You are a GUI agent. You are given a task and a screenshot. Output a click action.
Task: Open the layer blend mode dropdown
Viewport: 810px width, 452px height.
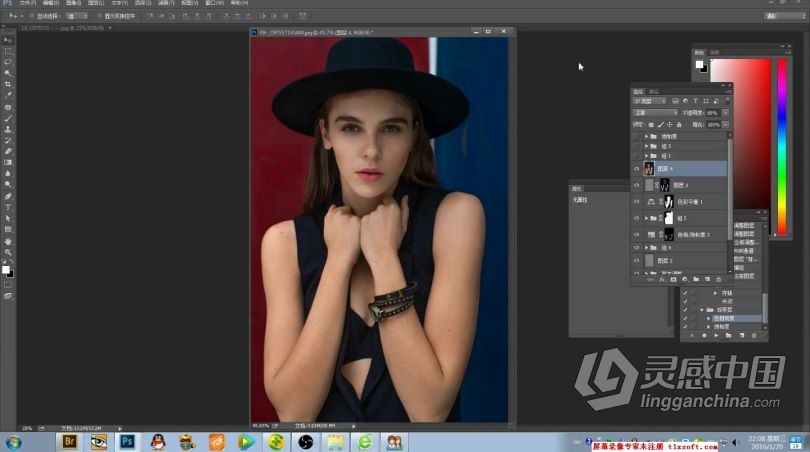pyautogui.click(x=655, y=113)
